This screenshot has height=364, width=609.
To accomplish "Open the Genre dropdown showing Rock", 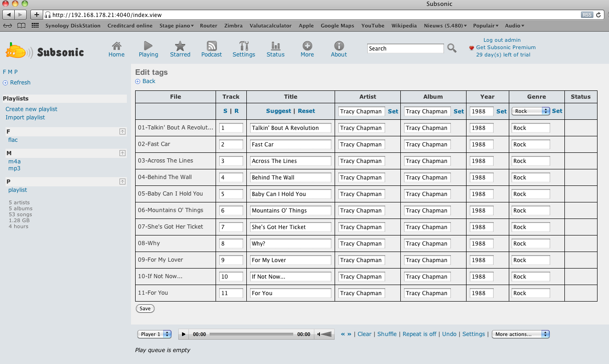I will pos(531,111).
